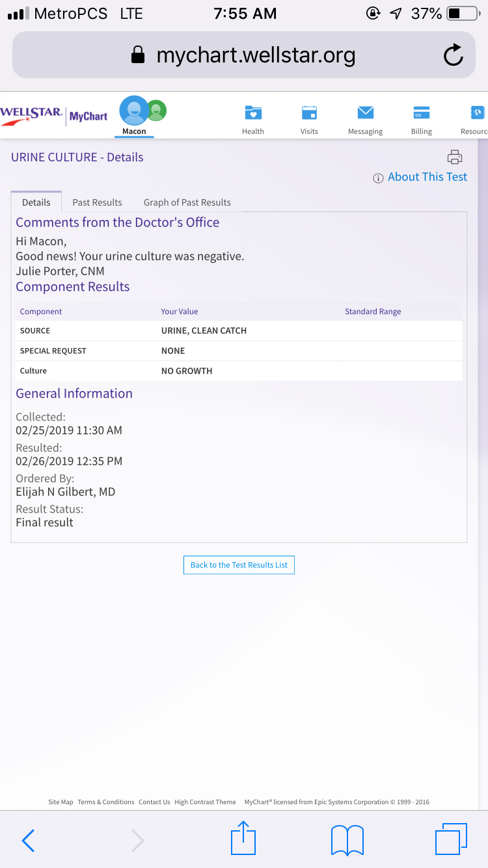488x868 pixels.
Task: Click the High Contrast Theme footer link
Action: point(205,802)
